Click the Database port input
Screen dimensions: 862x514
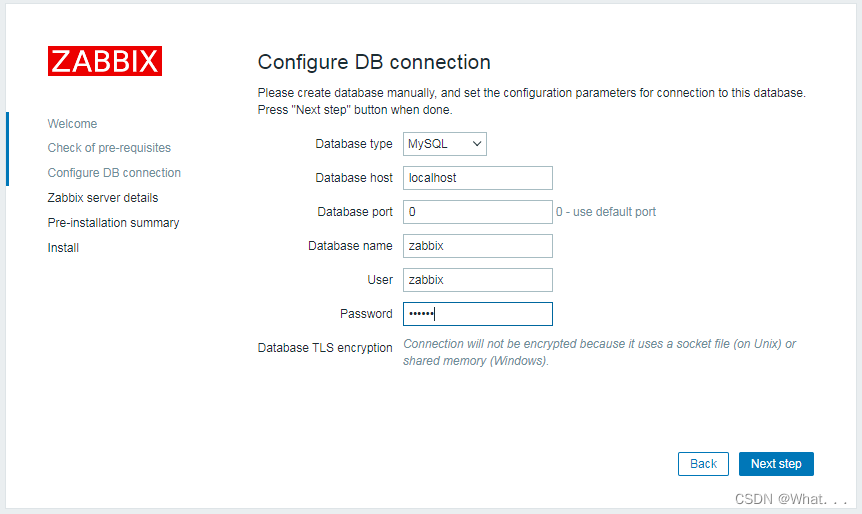coord(478,212)
